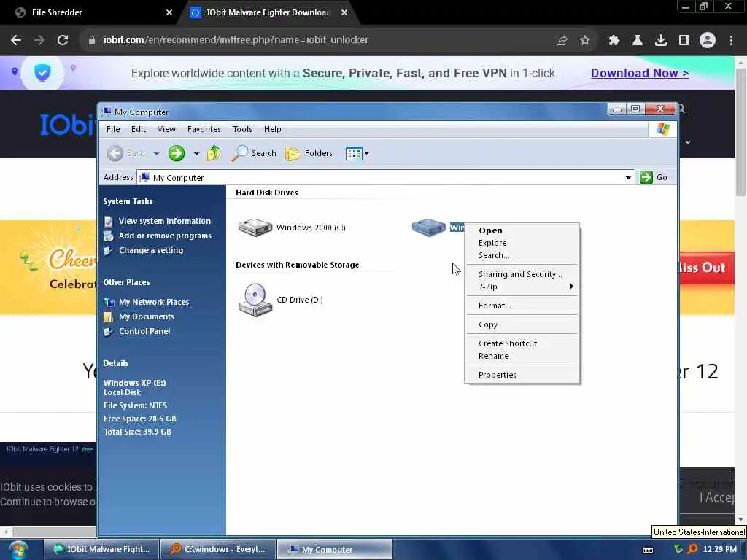Open the browser three-dot menu

[731, 41]
